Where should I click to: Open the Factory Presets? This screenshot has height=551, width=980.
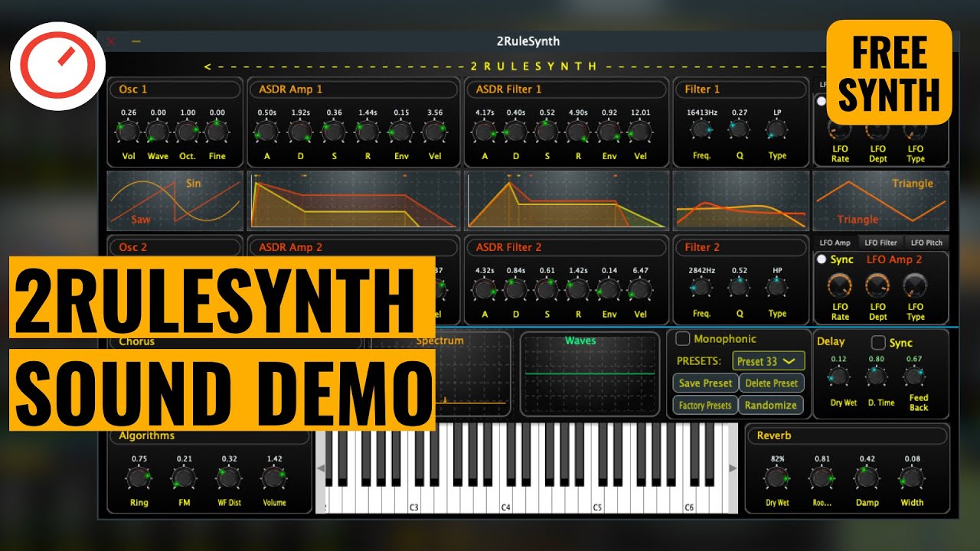tap(705, 406)
